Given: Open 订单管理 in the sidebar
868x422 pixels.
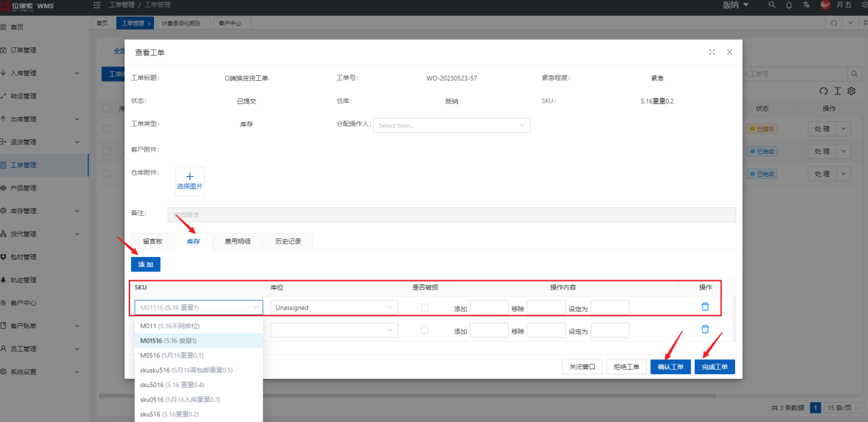Looking at the screenshot, I should (23, 50).
